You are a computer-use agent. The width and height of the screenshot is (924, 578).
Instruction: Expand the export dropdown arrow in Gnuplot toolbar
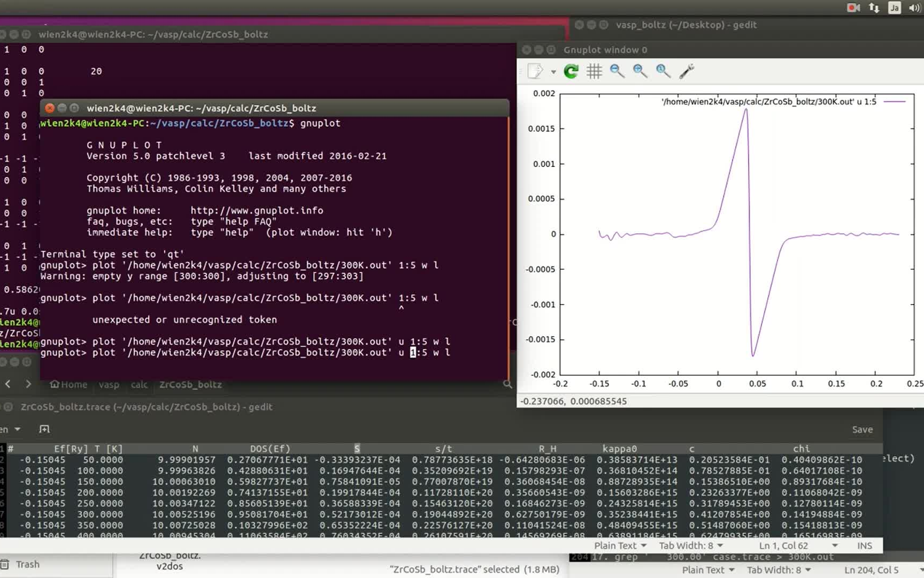click(553, 72)
